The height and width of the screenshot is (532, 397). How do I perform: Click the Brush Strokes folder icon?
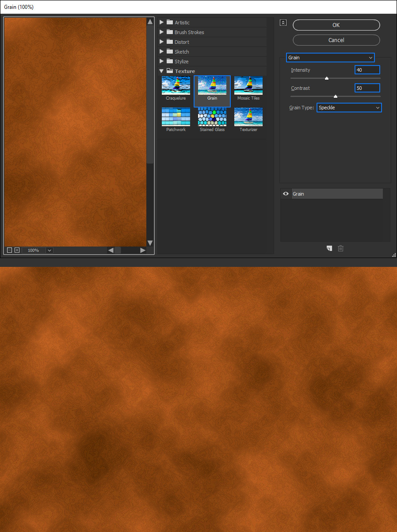pos(170,32)
